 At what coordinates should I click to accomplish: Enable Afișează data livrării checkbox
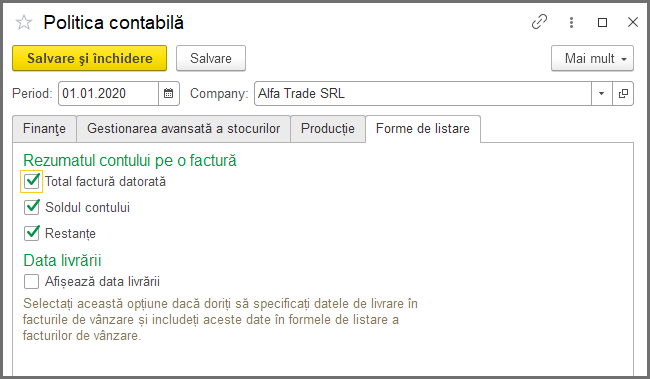pyautogui.click(x=32, y=282)
